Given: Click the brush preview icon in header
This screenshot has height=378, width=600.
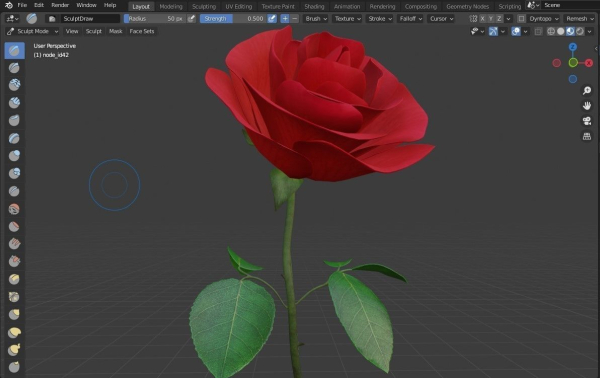Looking at the screenshot, I should pyautogui.click(x=32, y=18).
